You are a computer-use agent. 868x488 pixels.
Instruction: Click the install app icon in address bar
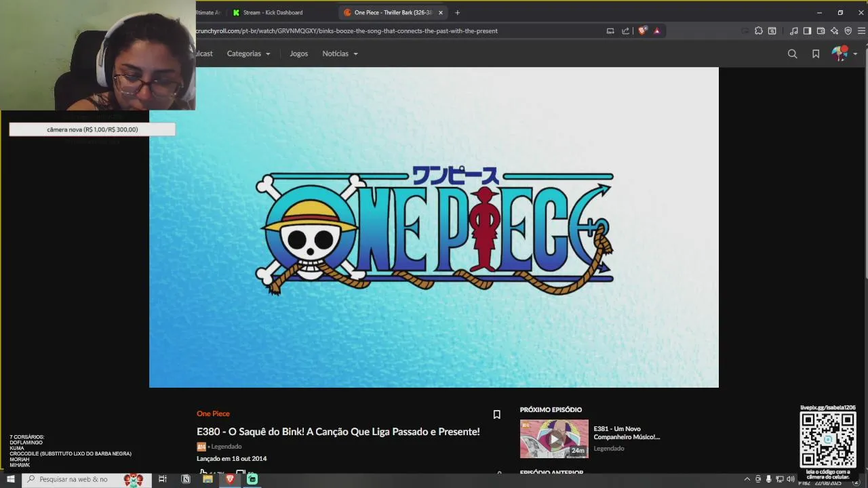(x=610, y=30)
